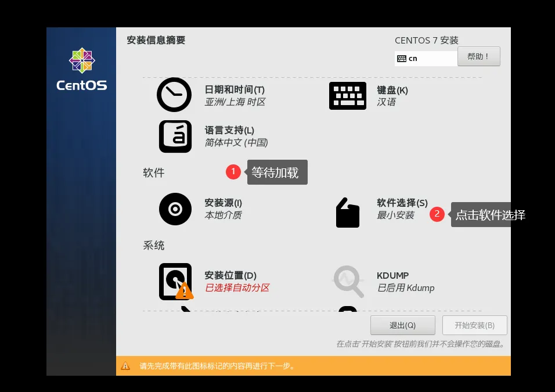The height and width of the screenshot is (392, 555).
Task: Click the 最小安装 minimal install text
Action: [x=395, y=215]
